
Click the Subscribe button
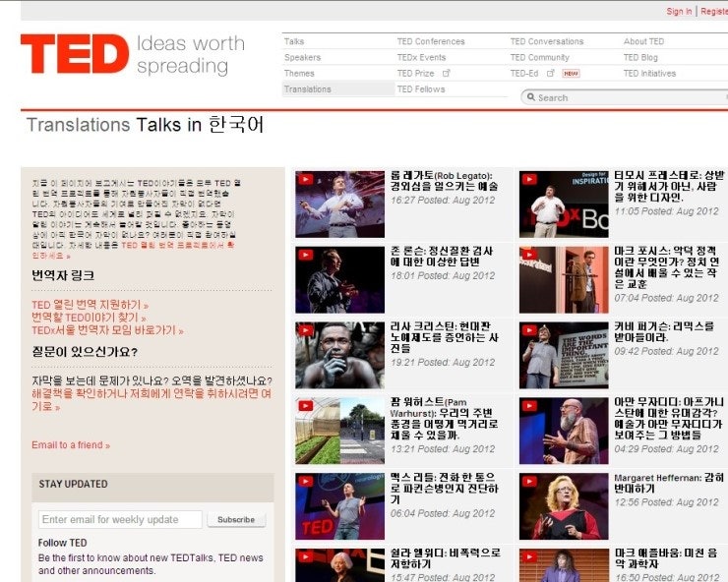236,519
